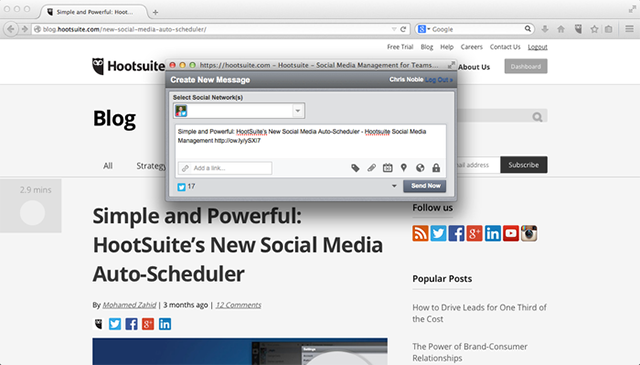Reload the page in browser
This screenshot has height=365, width=640.
click(403, 29)
